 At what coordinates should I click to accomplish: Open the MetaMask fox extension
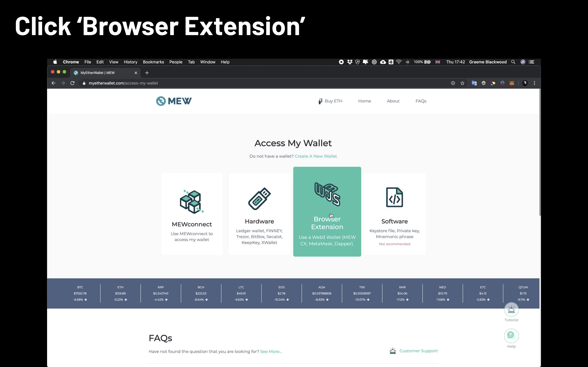point(512,83)
